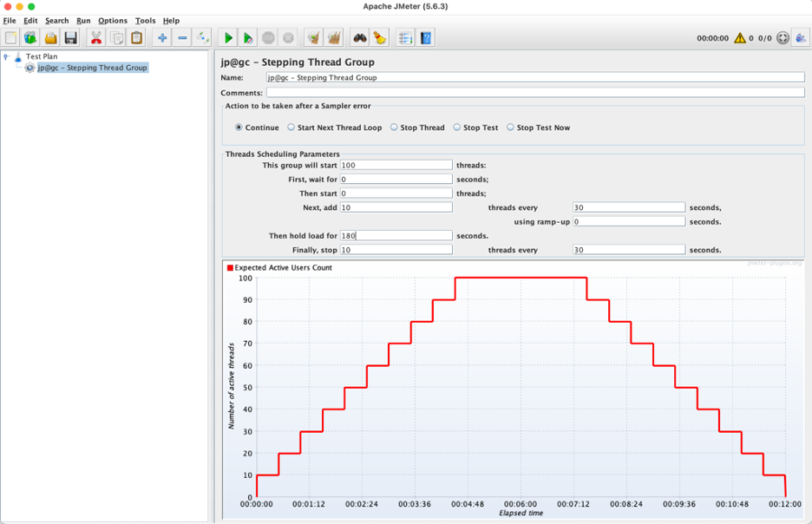
Task: Paste with the clipboard toolbar icon
Action: pos(137,38)
